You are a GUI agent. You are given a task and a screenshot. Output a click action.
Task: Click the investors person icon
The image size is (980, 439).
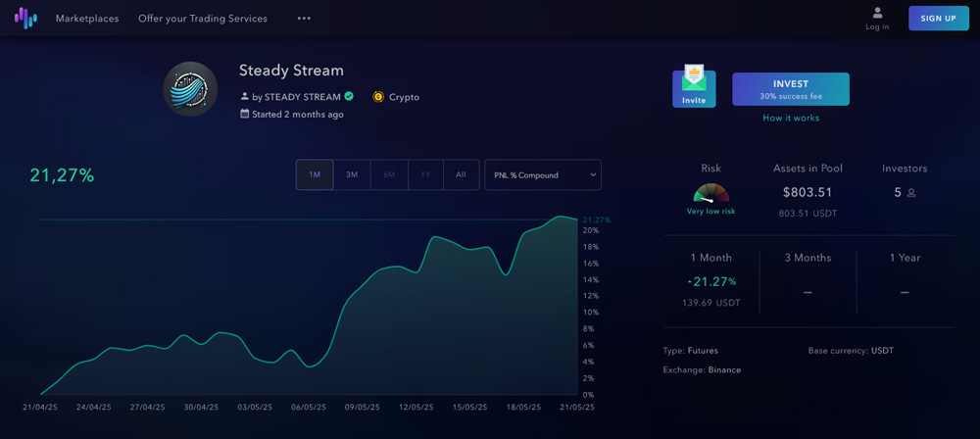point(911,193)
